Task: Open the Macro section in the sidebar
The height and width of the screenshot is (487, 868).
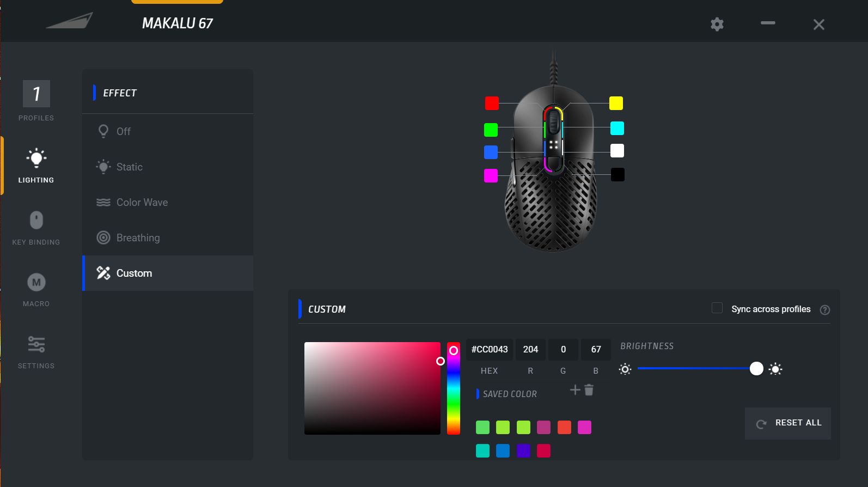Action: point(36,290)
